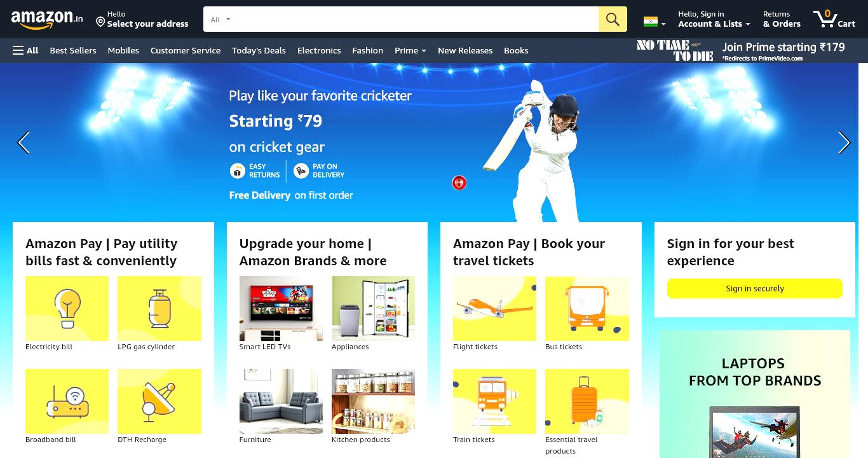This screenshot has height=458, width=868.
Task: Click the search magnifier button
Action: 613,19
